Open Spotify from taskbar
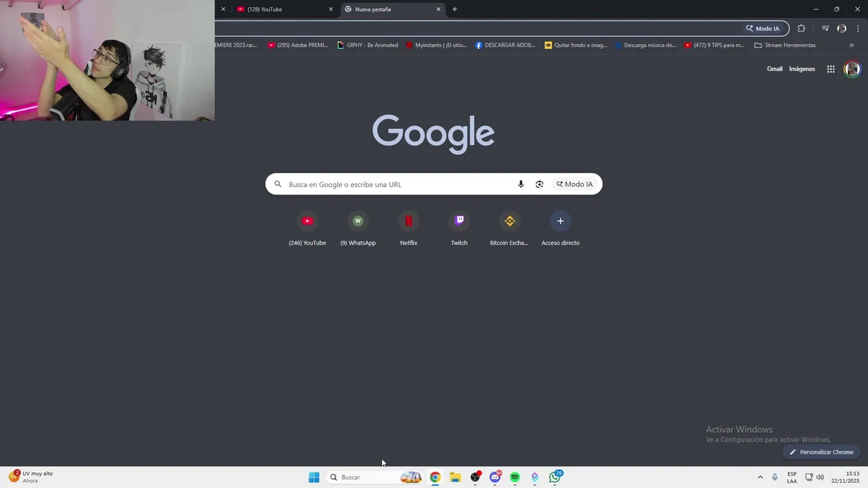Screen dimensions: 868x488 tap(515, 477)
